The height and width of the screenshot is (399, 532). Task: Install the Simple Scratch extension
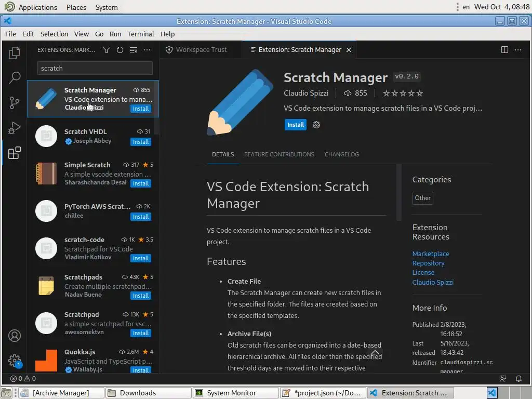tap(140, 183)
